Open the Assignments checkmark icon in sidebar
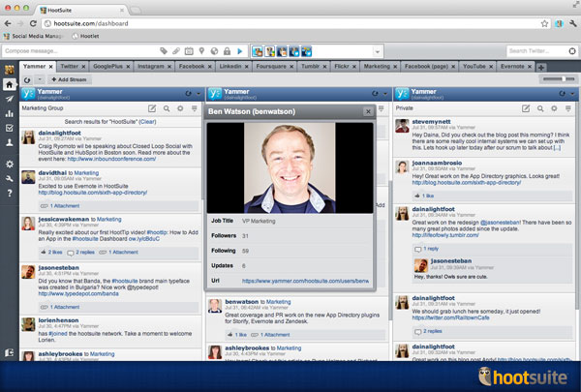Screen dimensions: 581x392 point(10,128)
